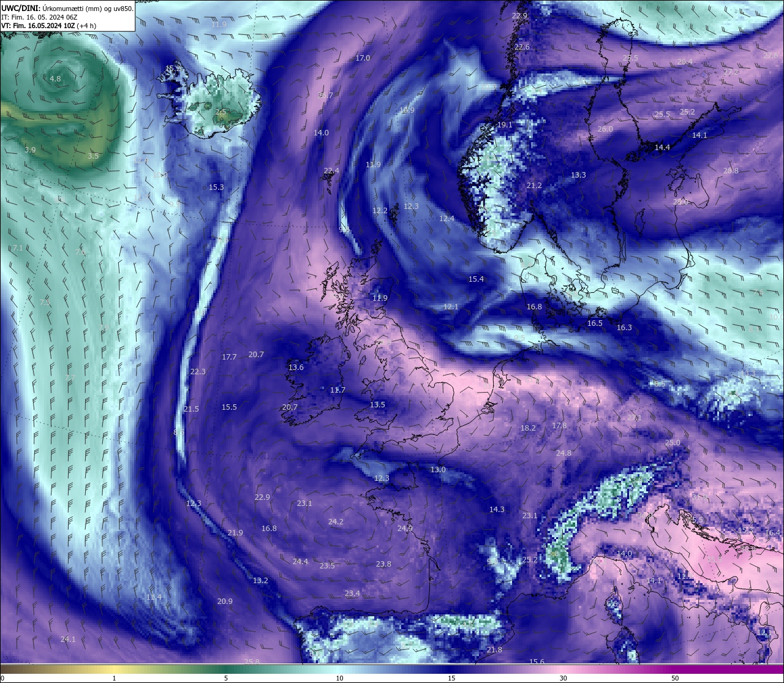This screenshot has width=784, height=683.
Task: Click the color scale tick label '30'
Action: click(563, 678)
